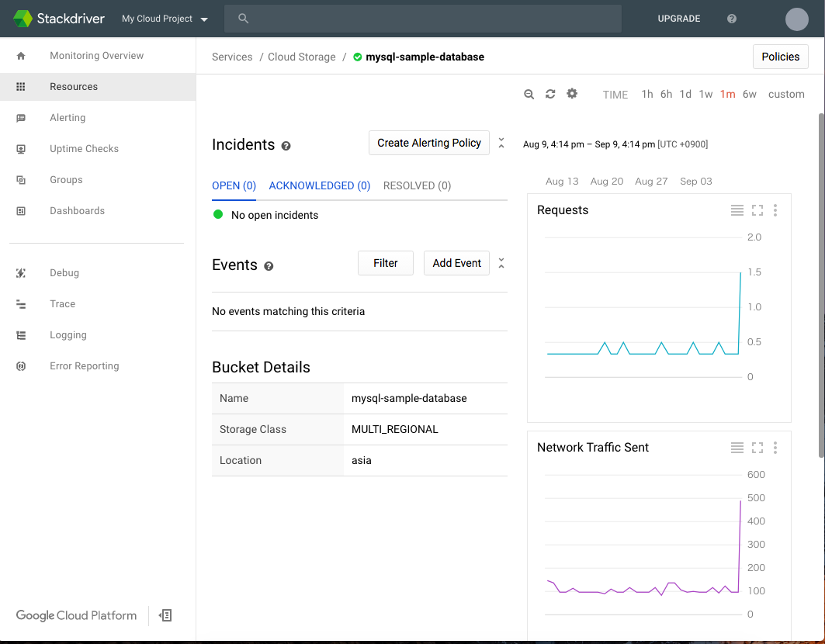Image resolution: width=825 pixels, height=644 pixels.
Task: Open the My Cloud Project dropdown
Action: [x=165, y=19]
